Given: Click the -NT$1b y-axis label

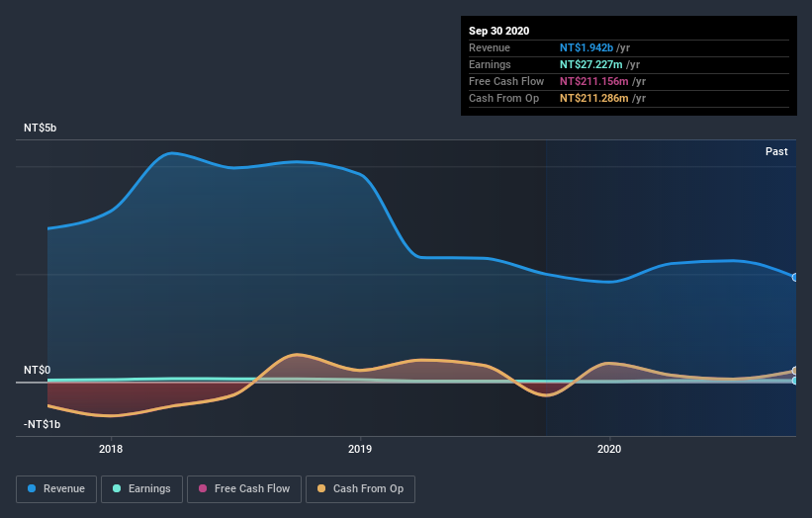Looking at the screenshot, I should [42, 424].
